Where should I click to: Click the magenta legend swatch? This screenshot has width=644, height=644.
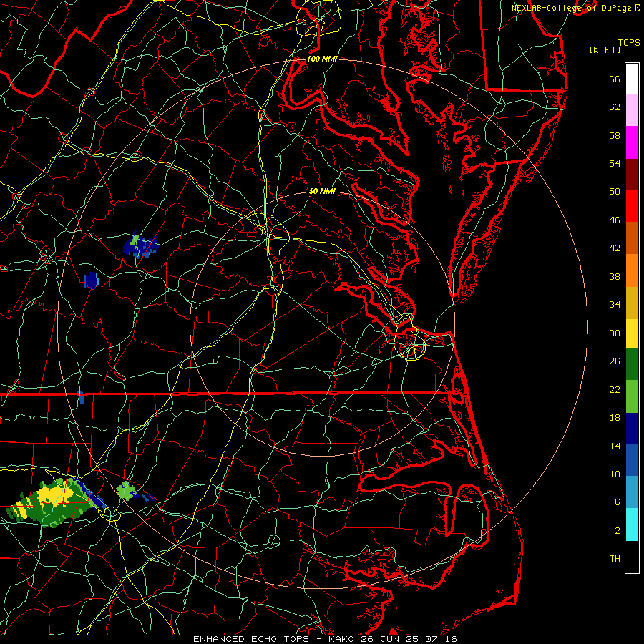(632, 142)
